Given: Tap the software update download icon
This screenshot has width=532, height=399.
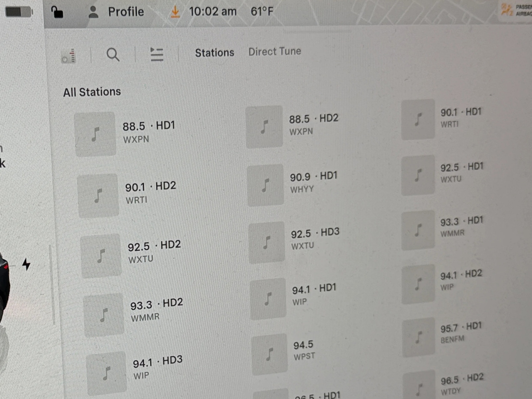Looking at the screenshot, I should pyautogui.click(x=175, y=12).
